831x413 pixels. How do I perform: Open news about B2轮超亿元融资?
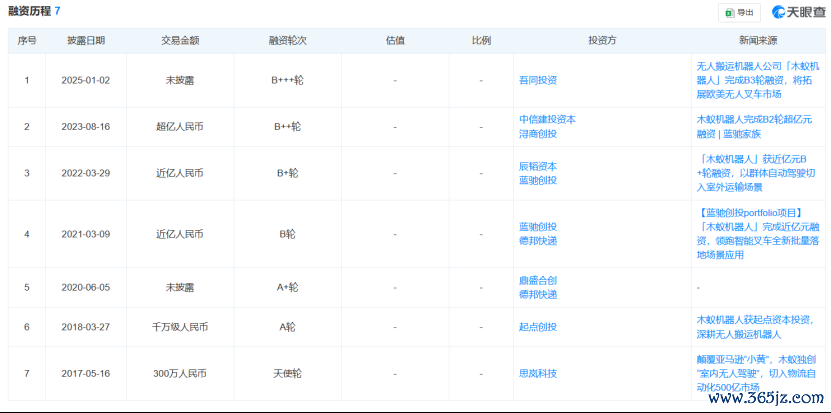click(754, 127)
